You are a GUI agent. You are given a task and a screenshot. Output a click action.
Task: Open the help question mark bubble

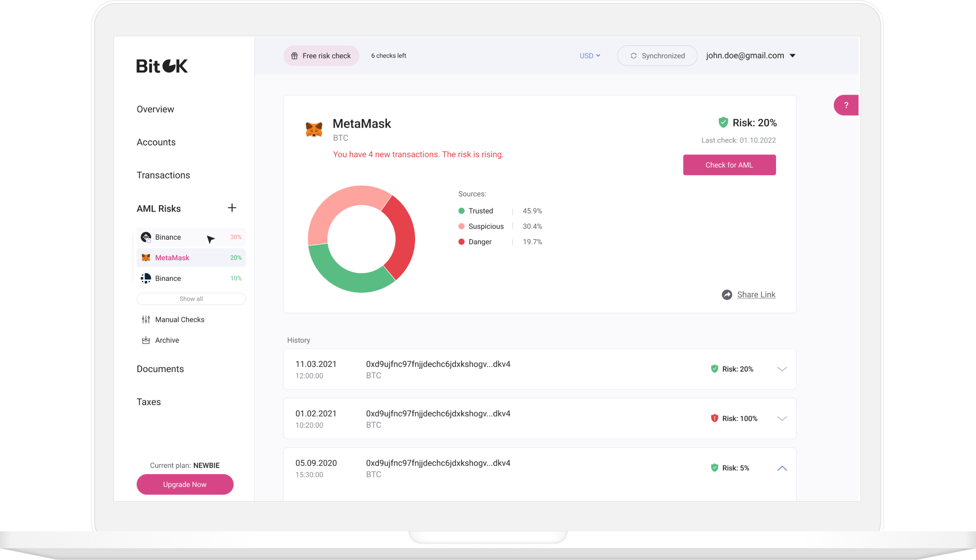[x=846, y=105]
